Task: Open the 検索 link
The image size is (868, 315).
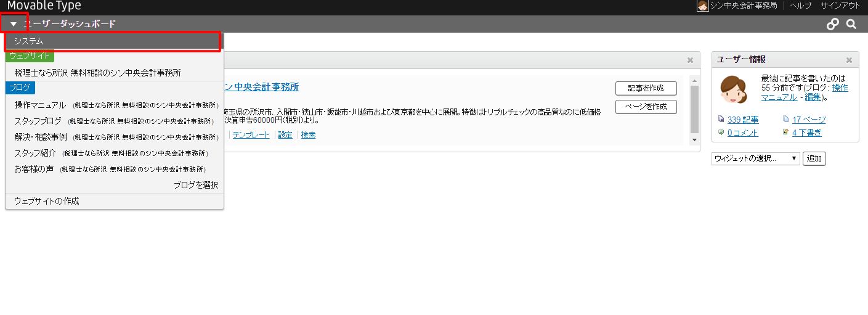Action: tap(309, 135)
